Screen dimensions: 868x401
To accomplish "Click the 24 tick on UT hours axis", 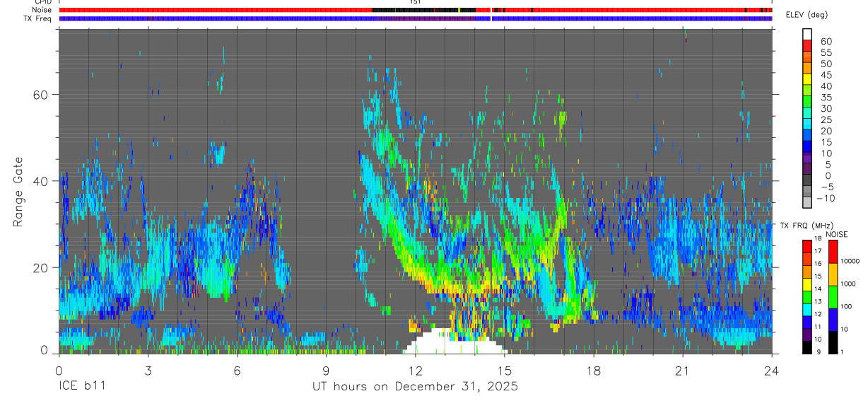I will [771, 371].
